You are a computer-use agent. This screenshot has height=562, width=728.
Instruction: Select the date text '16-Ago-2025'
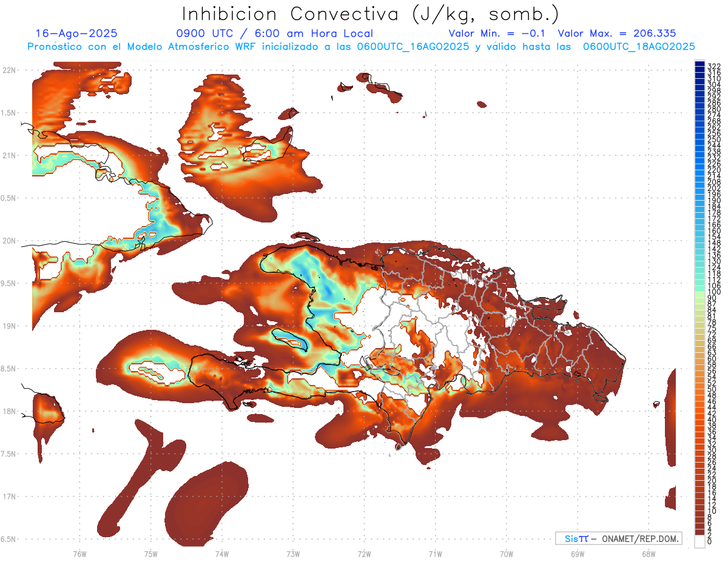76,34
